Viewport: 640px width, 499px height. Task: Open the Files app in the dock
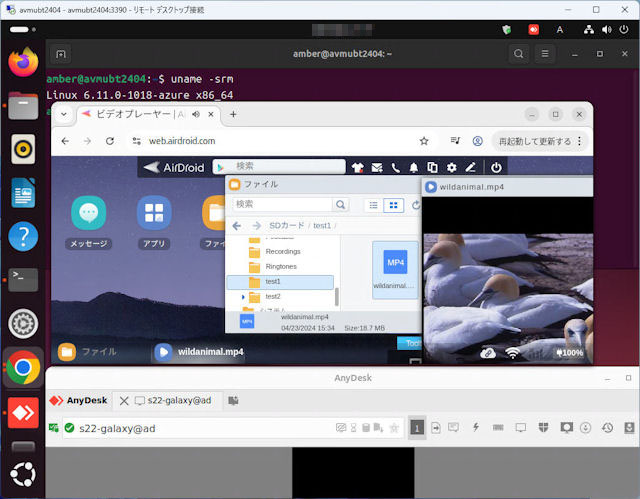point(23,105)
